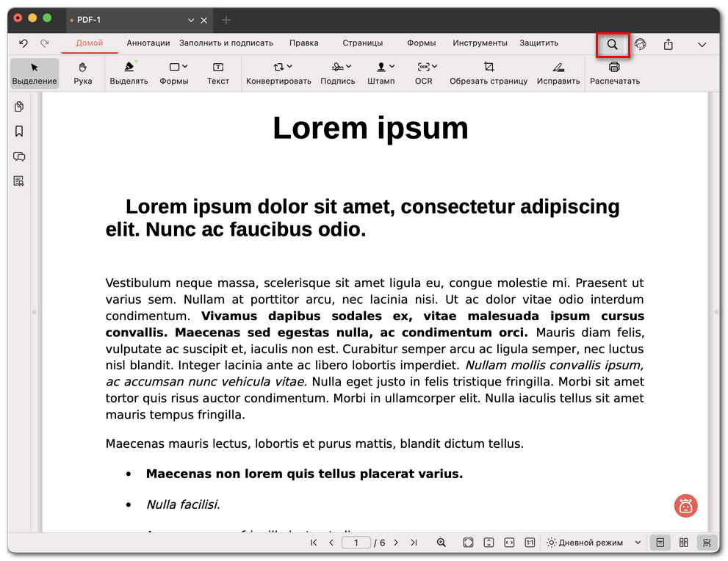Screen dimensions: 728x561
Task: Click the red AI assistant robot button
Action: point(685,505)
